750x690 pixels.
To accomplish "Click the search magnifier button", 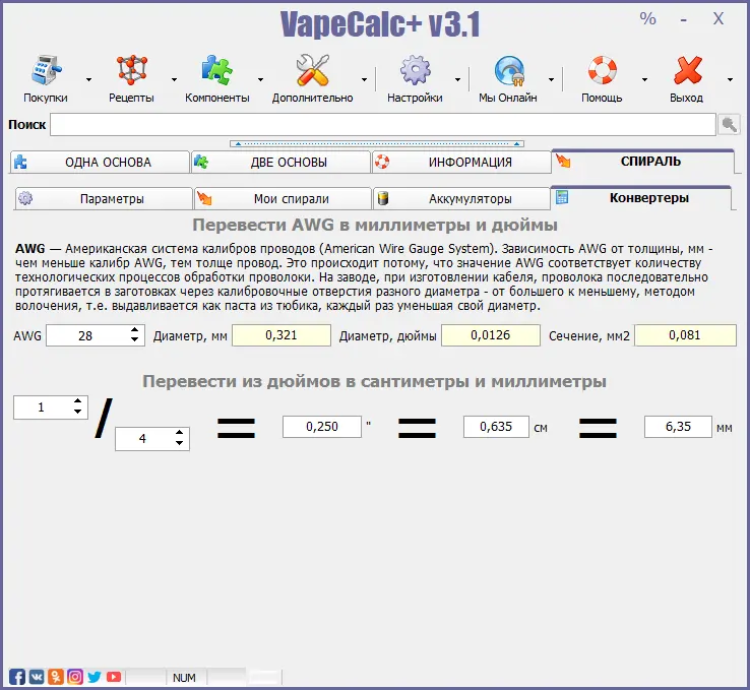I will coord(730,125).
